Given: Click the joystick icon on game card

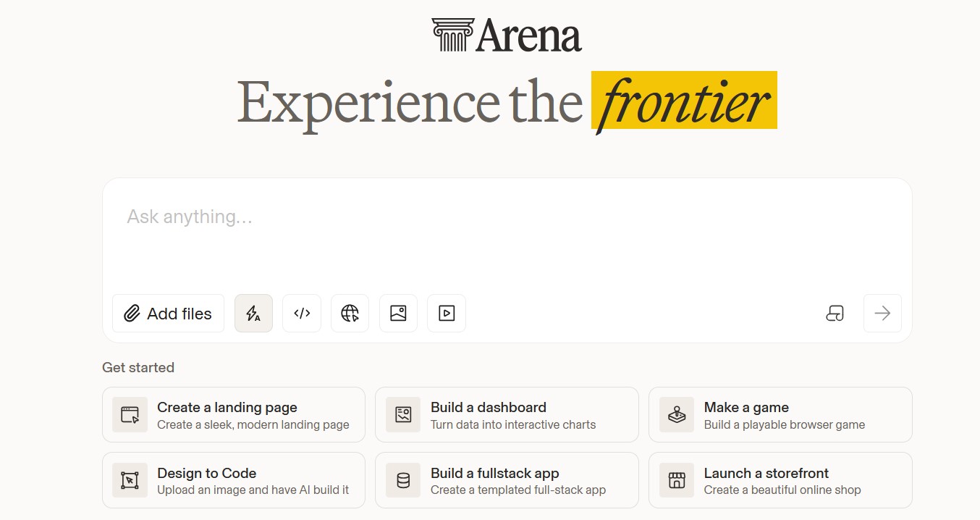Looking at the screenshot, I should click(677, 415).
